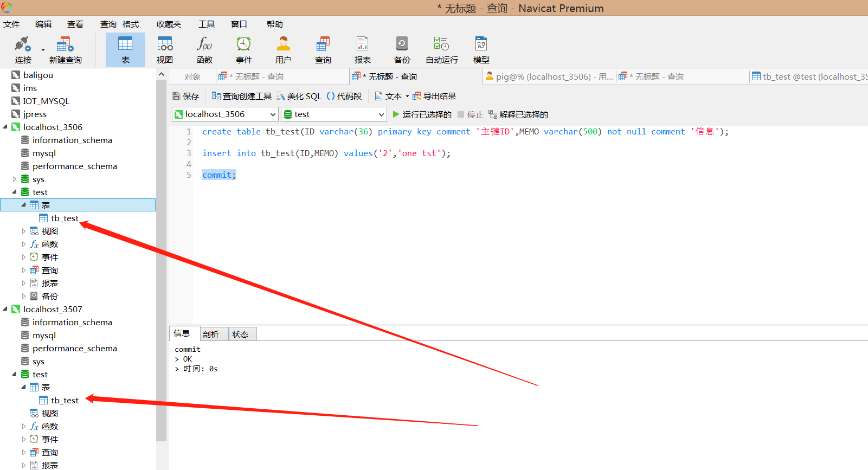The width and height of the screenshot is (868, 470).
Task: Click the 自动运行 (Automation) toolbar icon
Action: coord(442,50)
